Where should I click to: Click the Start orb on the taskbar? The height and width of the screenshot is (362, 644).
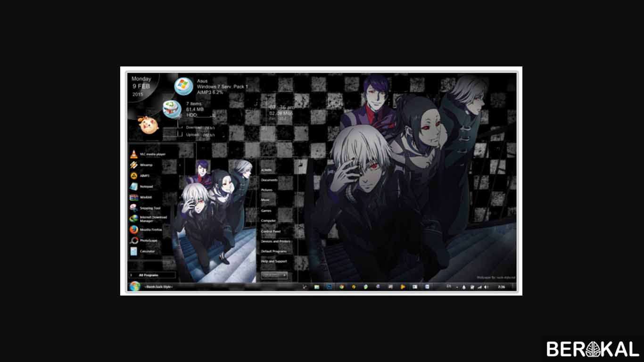[x=135, y=287]
